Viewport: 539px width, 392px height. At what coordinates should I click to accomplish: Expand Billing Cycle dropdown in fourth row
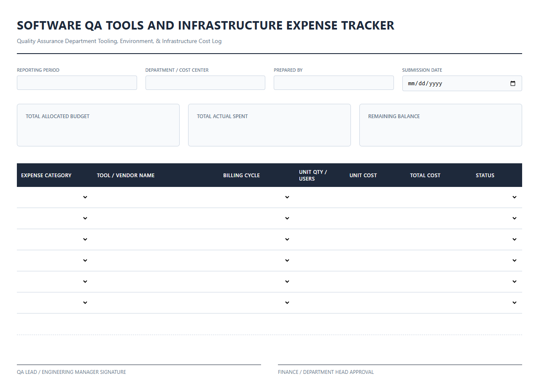coord(257,260)
